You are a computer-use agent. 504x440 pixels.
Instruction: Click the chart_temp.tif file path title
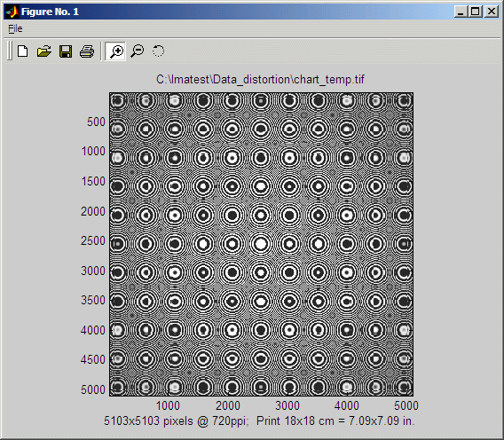tap(260, 79)
